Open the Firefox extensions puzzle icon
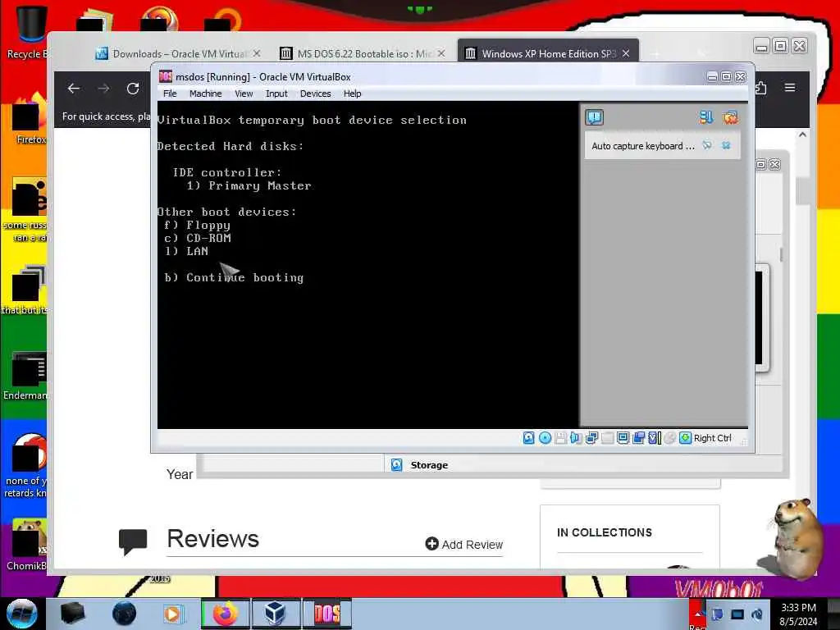 coord(760,87)
